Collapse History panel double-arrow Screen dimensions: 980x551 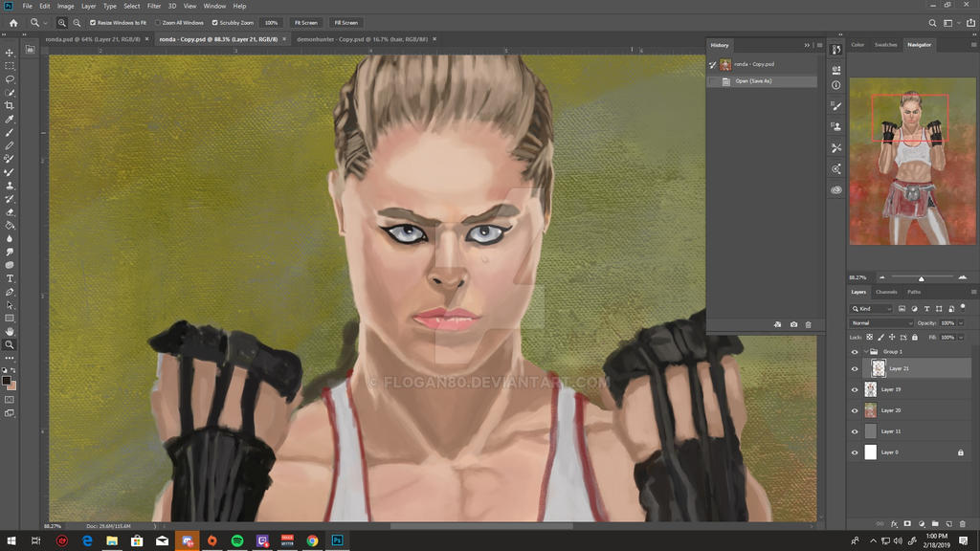click(807, 45)
